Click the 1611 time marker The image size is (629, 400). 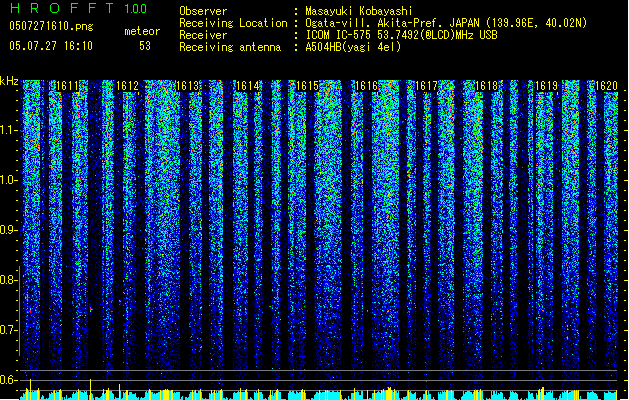[68, 86]
